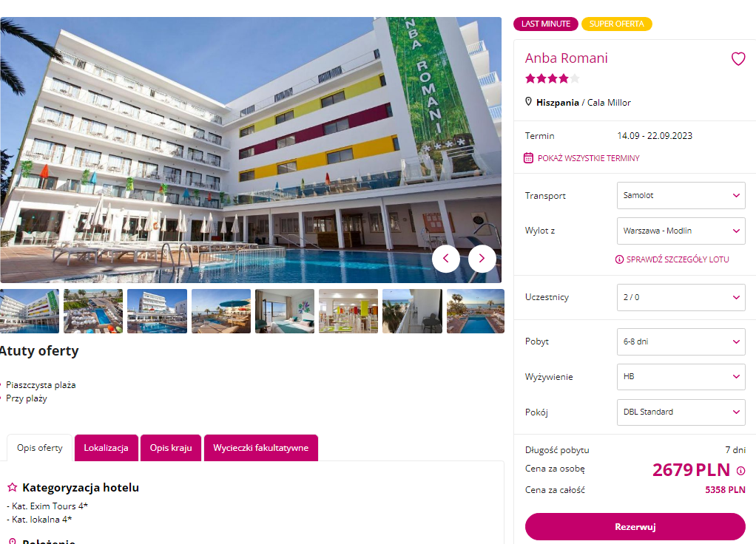
Task: Click the Rezerwuj booking button
Action: (x=635, y=527)
